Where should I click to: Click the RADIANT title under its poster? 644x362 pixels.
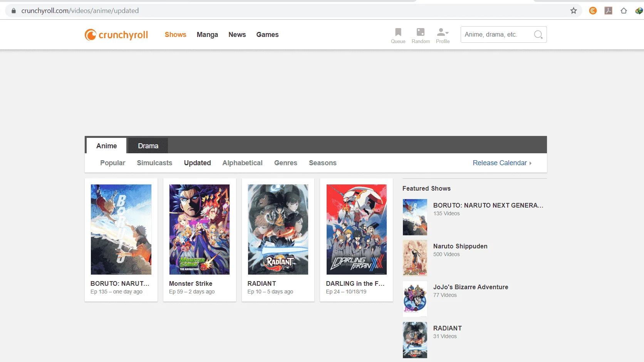262,283
